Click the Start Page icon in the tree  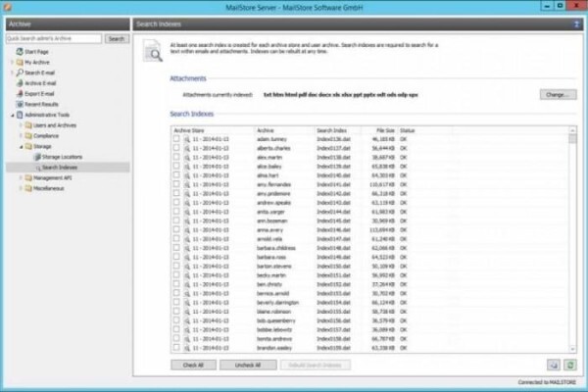point(20,51)
